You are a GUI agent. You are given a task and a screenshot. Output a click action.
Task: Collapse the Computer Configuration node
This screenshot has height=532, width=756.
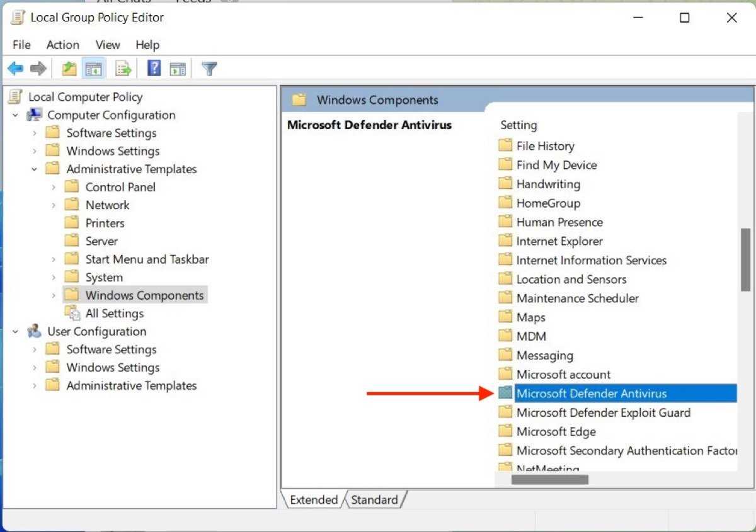15,115
